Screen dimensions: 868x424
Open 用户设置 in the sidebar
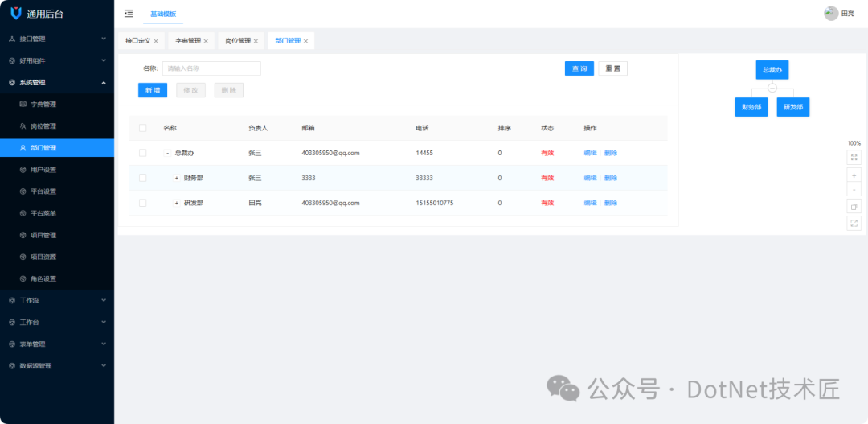[43, 170]
